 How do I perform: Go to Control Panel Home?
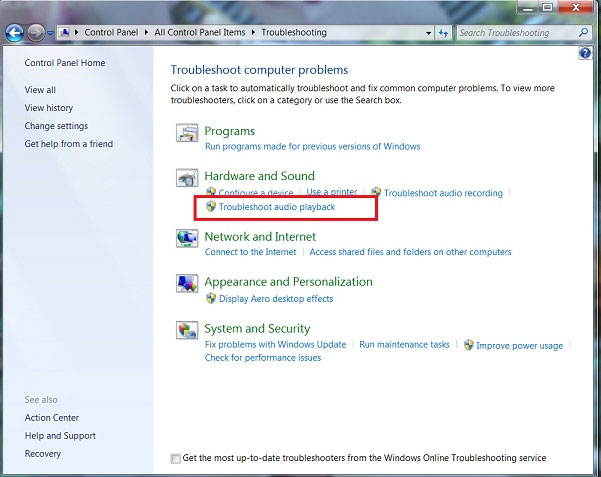coord(65,63)
